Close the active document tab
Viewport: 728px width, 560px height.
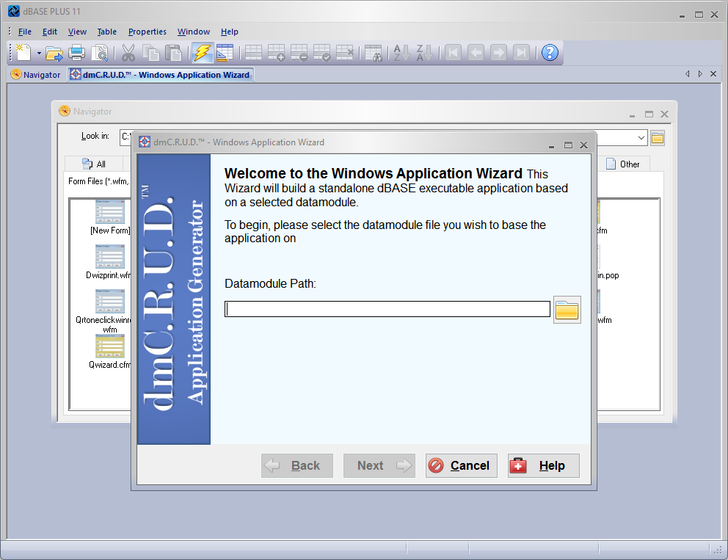(713, 74)
